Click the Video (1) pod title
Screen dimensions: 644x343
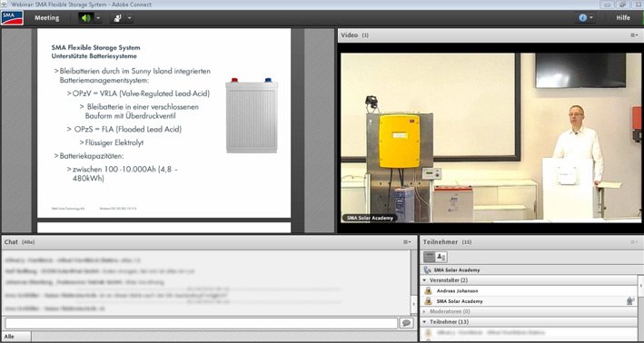[355, 35]
